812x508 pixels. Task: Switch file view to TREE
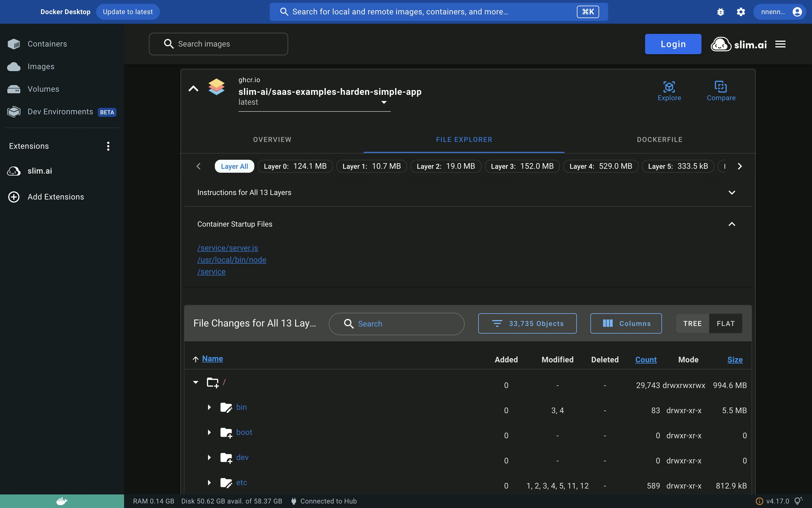tap(692, 323)
